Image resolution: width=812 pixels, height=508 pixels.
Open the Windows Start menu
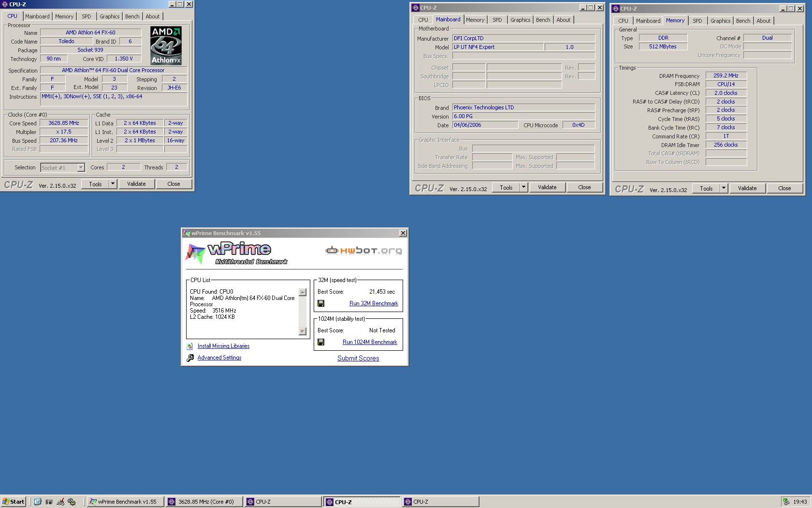[14, 502]
